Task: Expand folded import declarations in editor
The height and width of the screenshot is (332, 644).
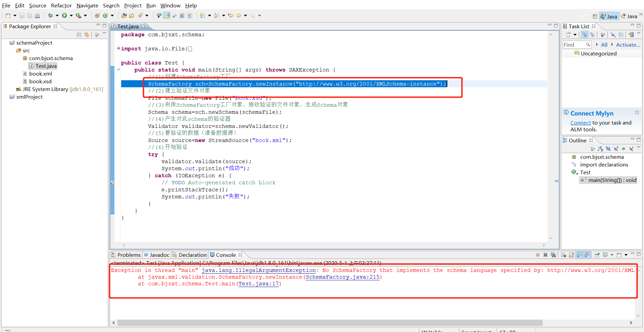Action: (118, 48)
